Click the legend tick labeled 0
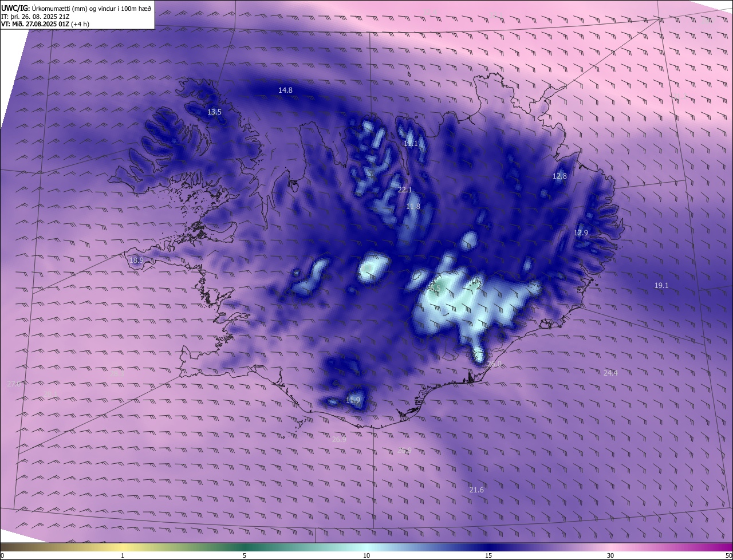 2,555
